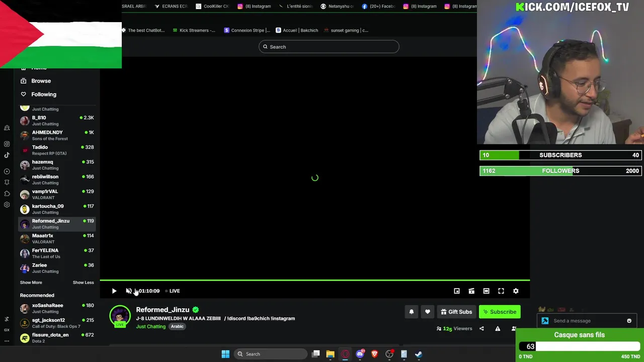Open kartoucha_09 channel in the sidebar
The image size is (644, 362).
tap(57, 209)
